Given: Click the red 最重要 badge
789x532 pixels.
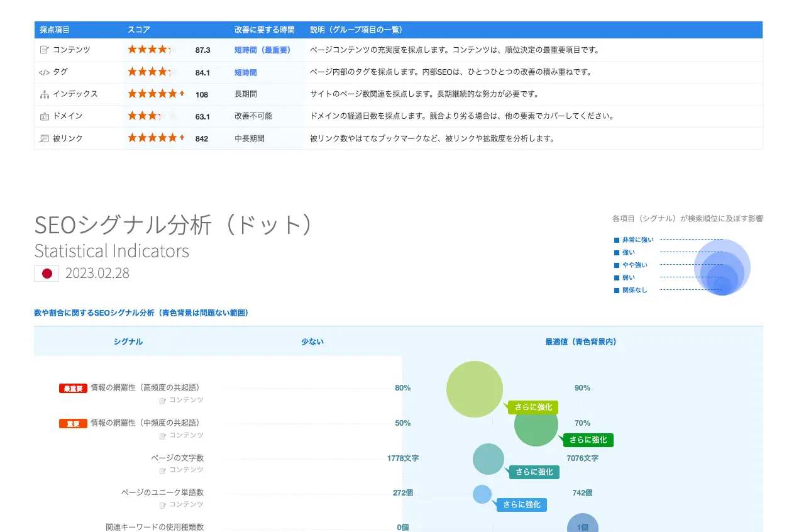Looking at the screenshot, I should coord(73,389).
